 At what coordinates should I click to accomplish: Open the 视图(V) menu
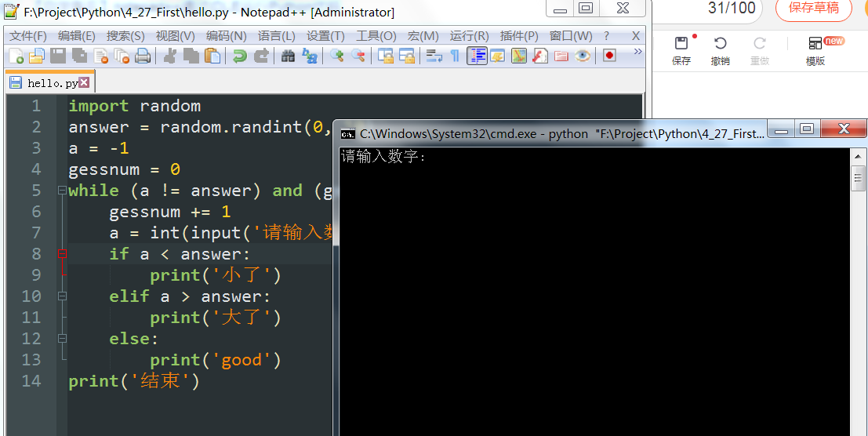coord(176,37)
